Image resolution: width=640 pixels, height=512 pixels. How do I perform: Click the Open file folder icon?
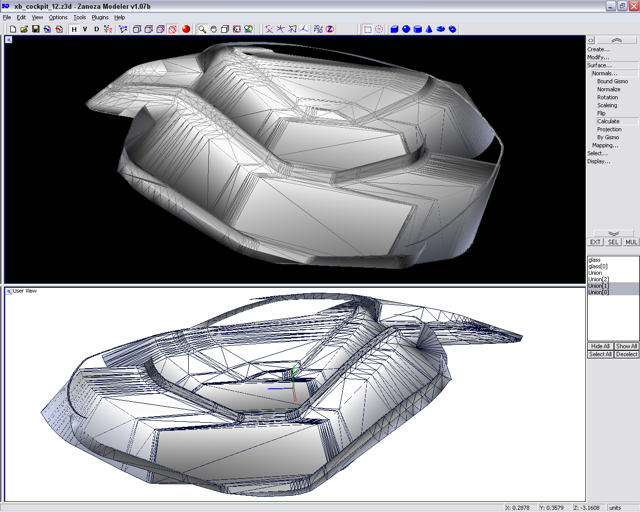[24, 29]
